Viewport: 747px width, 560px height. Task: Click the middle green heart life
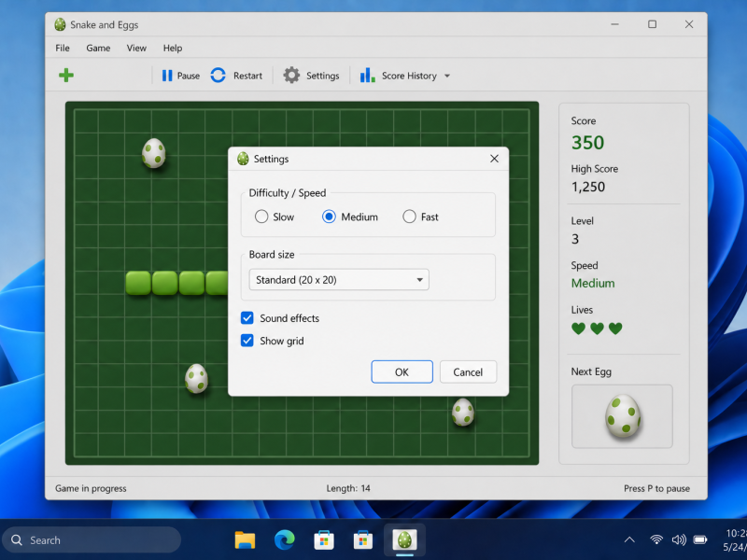tap(597, 329)
